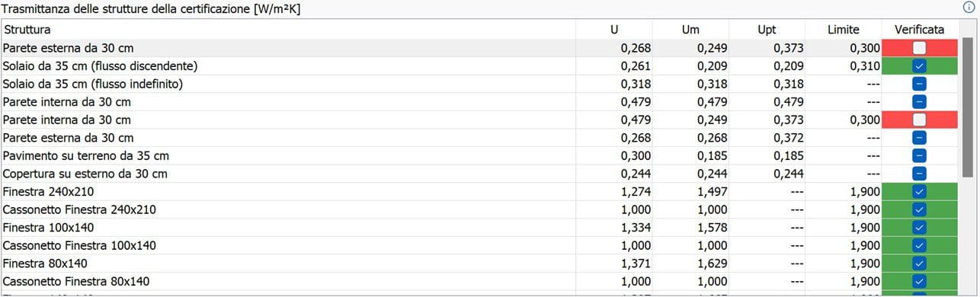Select the Cassonetto Finestra 240x210 row
The width and height of the screenshot is (980, 297).
479,209
